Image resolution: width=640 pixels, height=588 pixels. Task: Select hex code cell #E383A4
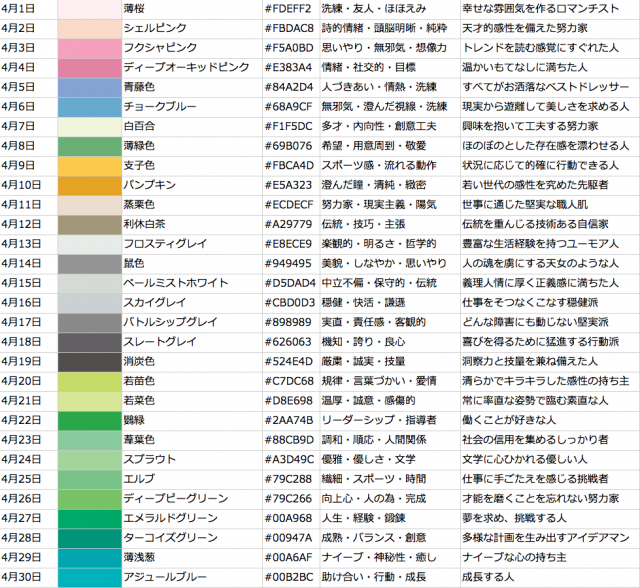coord(290,67)
